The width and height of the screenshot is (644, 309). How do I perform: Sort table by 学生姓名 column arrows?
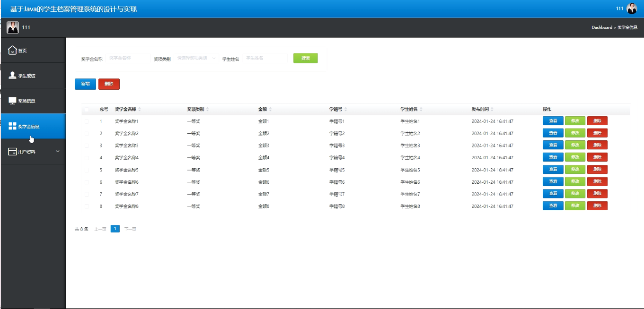(421, 109)
